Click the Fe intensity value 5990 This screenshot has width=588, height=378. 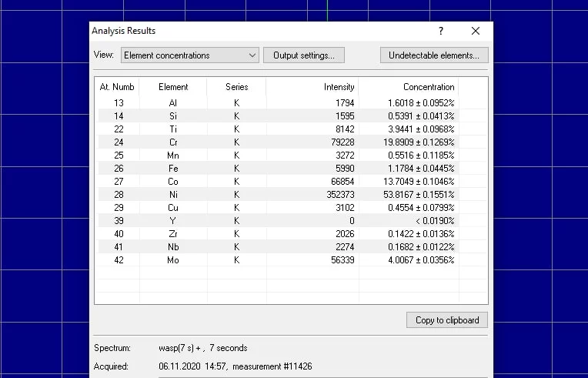[x=344, y=168]
